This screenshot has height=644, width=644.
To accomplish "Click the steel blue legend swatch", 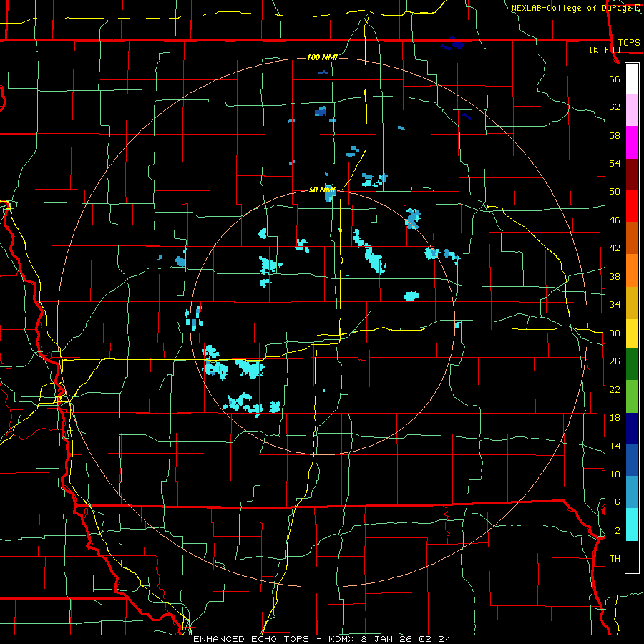I will (632, 492).
